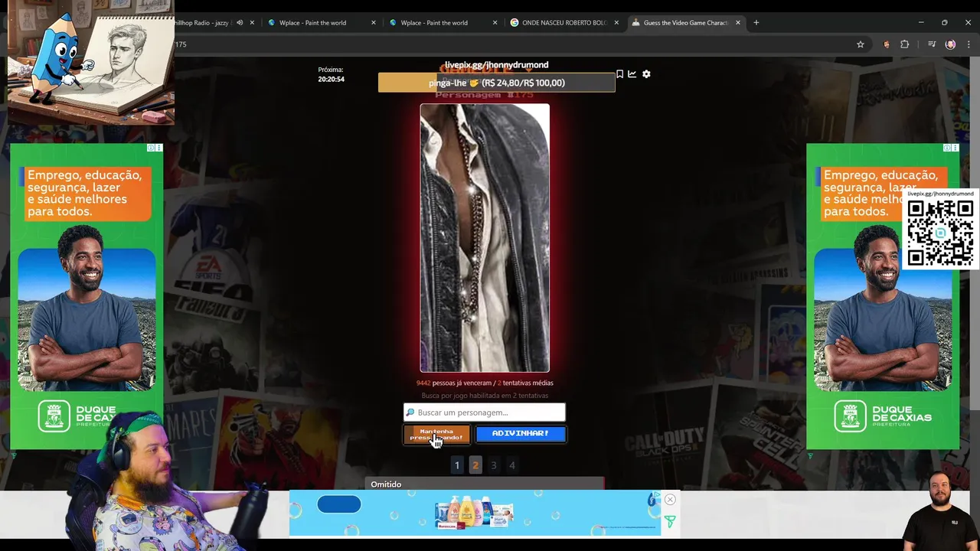Screen dimensions: 980x551
Task: Open the game settings gear icon
Action: click(646, 74)
